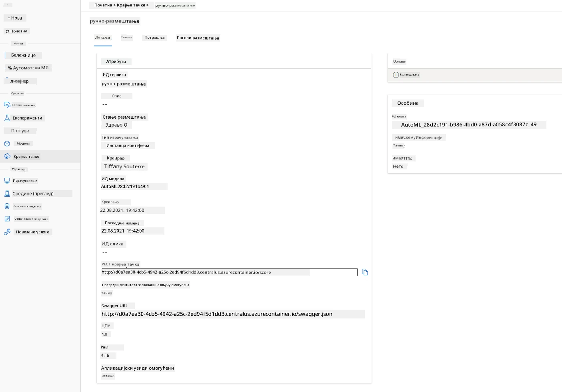
Task: Click the Последња измена date value
Action: point(123,231)
